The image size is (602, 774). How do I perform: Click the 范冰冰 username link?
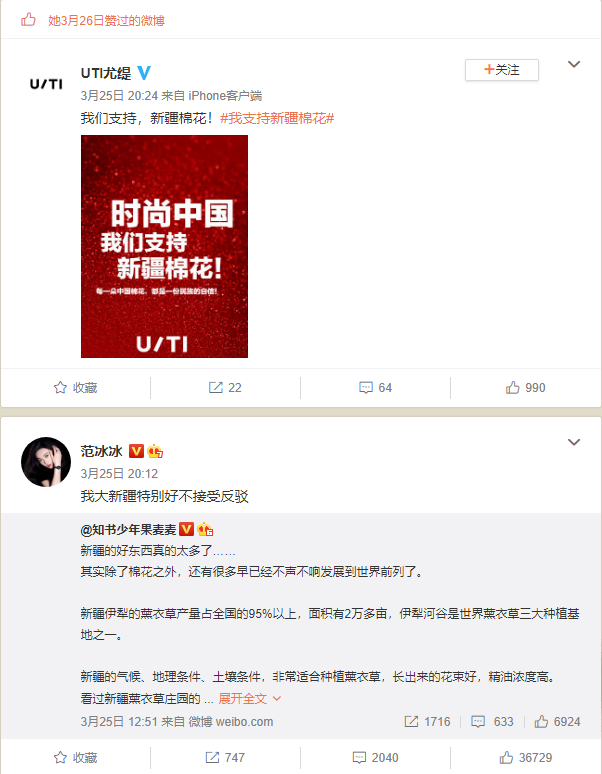pos(102,451)
